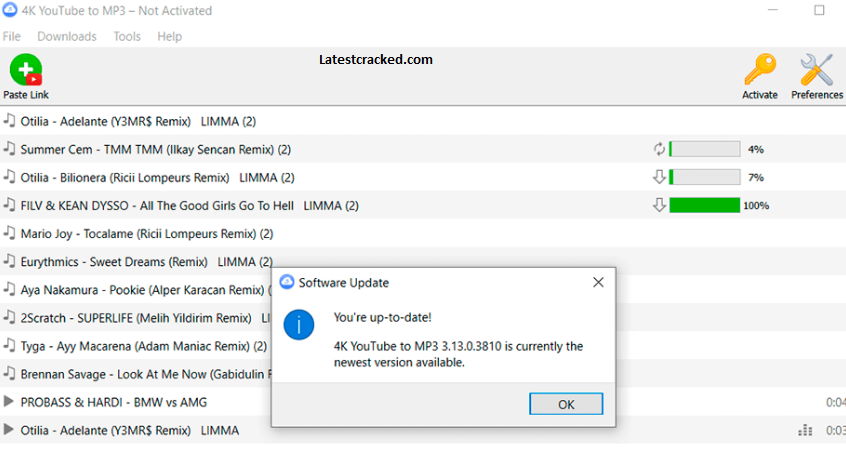Click music note icon for Otilia - Bilionera
The height and width of the screenshot is (451, 846).
coord(9,176)
